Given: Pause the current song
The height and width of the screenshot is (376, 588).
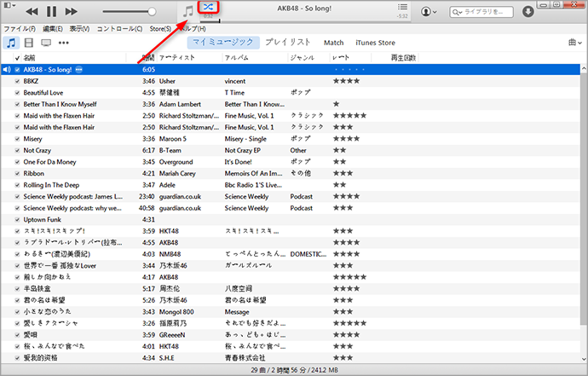Looking at the screenshot, I should pyautogui.click(x=51, y=12).
